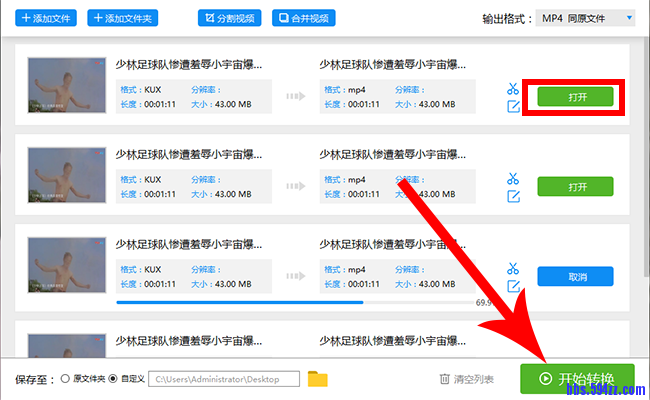Select the 自定义 radio option
The width and height of the screenshot is (650, 400).
click(x=114, y=379)
